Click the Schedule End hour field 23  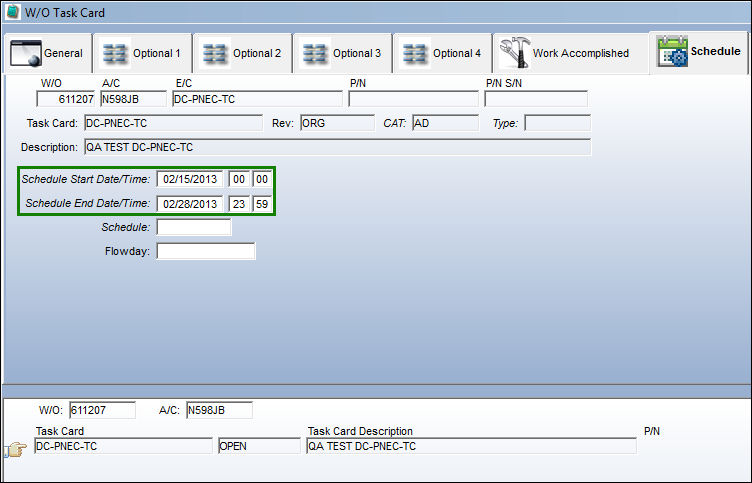click(x=239, y=204)
